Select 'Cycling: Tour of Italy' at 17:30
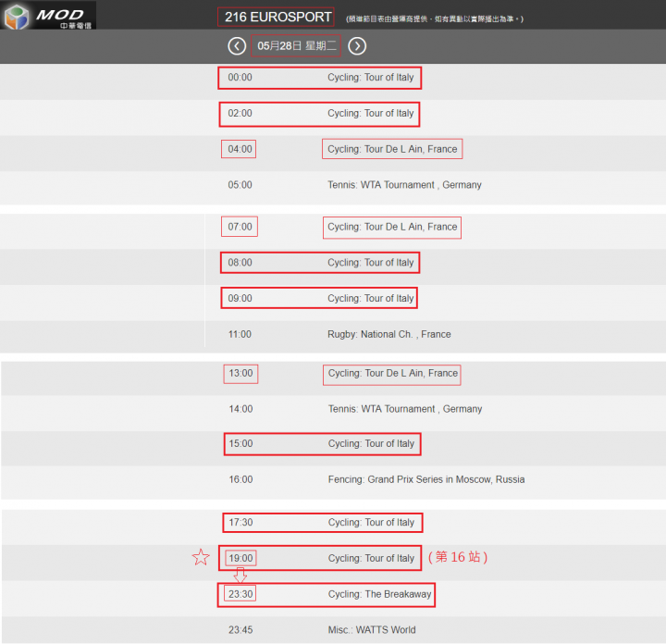Image resolution: width=666 pixels, height=644 pixels. 371,523
